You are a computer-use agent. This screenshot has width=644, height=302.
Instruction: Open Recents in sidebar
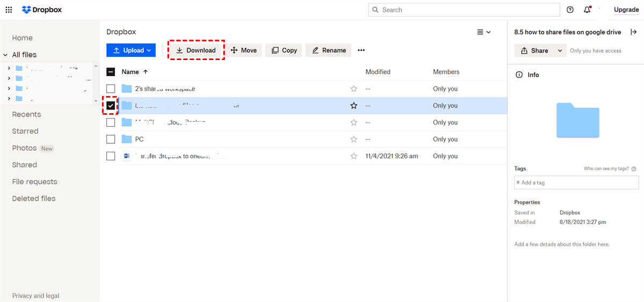click(26, 114)
